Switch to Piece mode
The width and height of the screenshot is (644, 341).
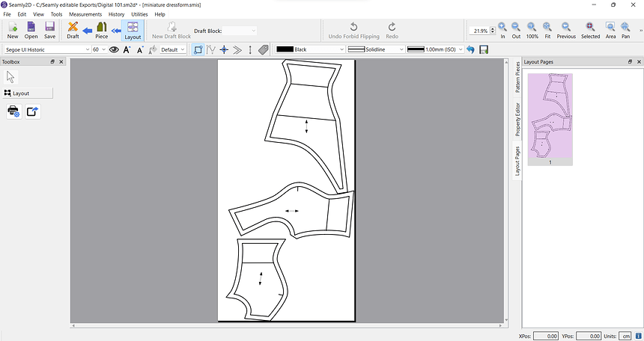[x=101, y=31]
